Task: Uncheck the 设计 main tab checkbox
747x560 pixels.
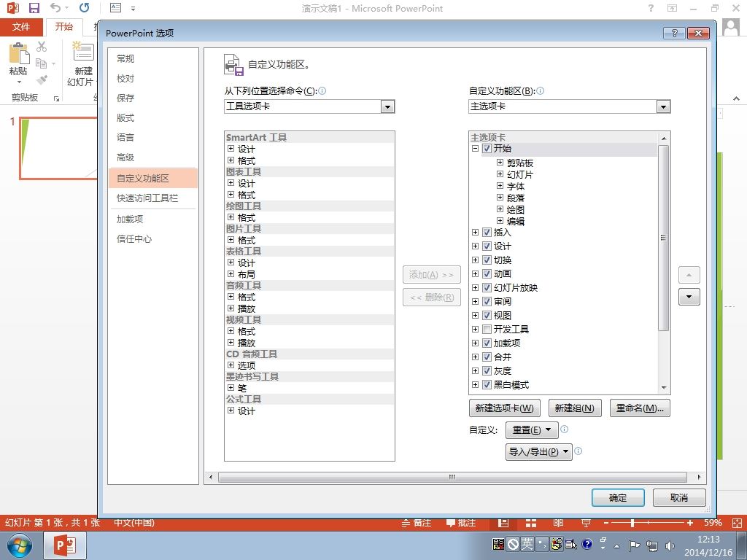Action: [x=487, y=246]
